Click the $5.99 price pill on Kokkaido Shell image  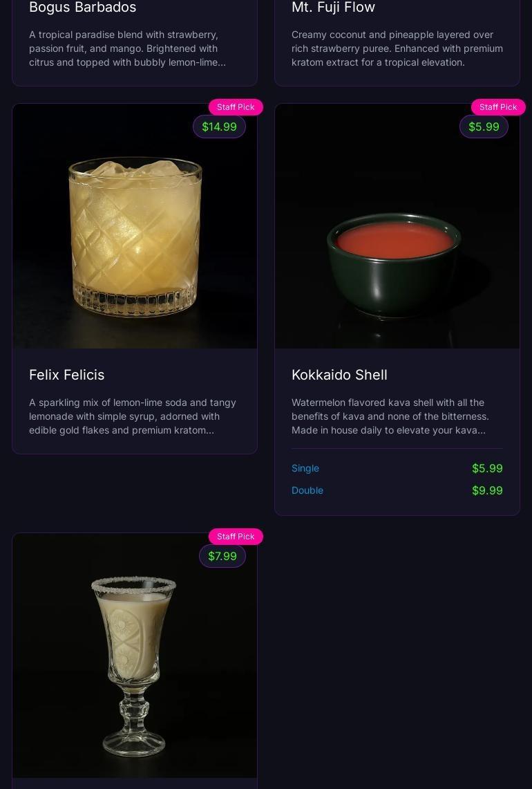[x=484, y=127]
